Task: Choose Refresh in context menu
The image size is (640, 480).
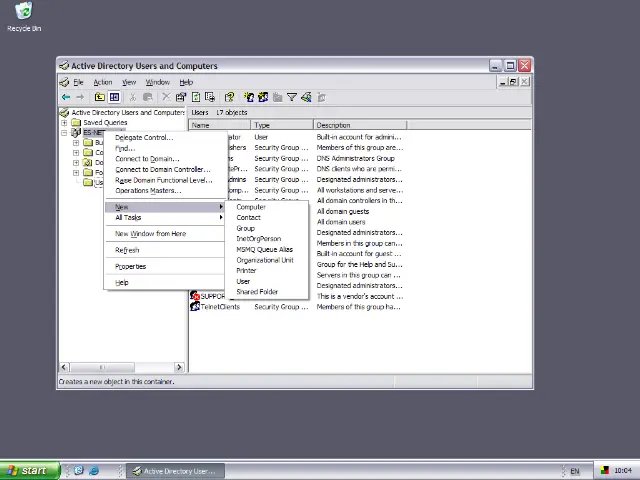Action: pyautogui.click(x=165, y=250)
